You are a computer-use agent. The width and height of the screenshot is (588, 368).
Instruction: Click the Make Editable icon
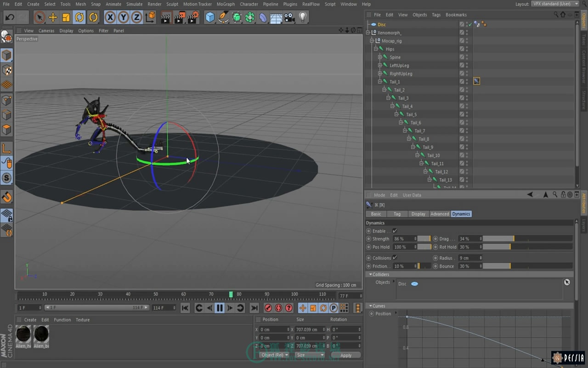(7, 36)
